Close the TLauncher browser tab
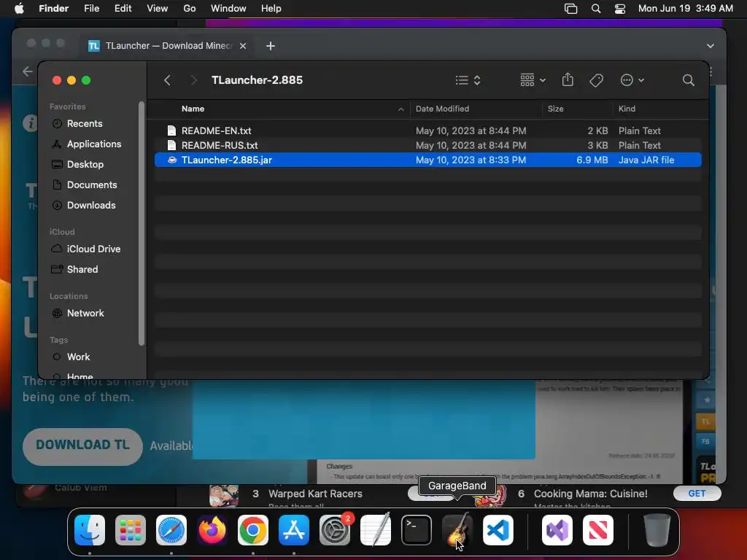Screen dimensions: 747x560 click(243, 46)
